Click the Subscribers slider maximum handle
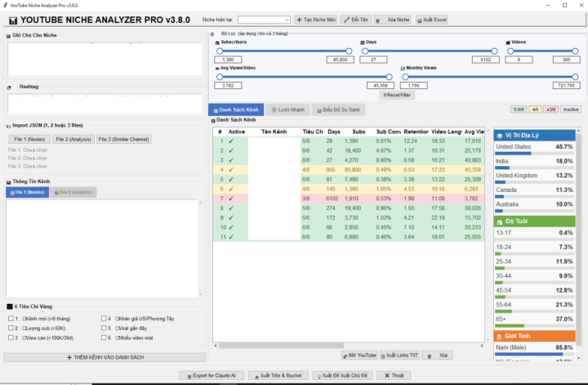Screen dimensions: 588x385 350,51
